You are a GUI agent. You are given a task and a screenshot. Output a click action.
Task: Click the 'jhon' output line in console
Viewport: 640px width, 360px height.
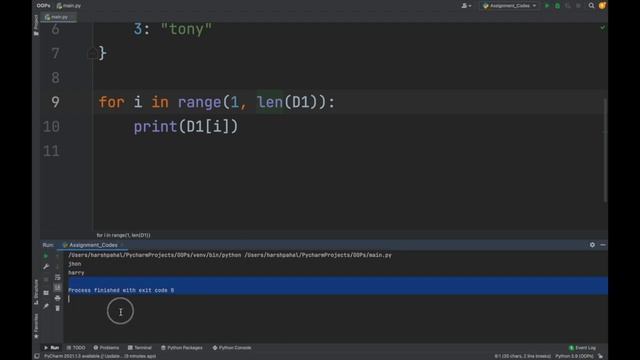pos(75,264)
